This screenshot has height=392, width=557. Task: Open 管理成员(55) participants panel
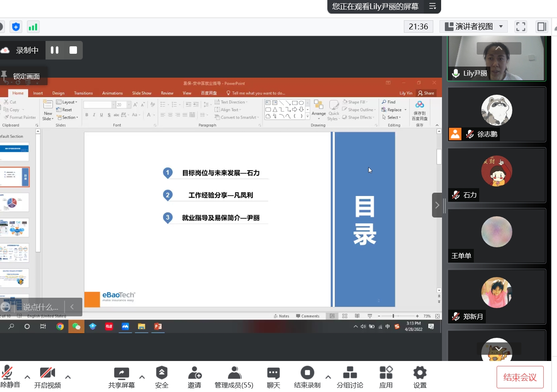click(x=234, y=377)
